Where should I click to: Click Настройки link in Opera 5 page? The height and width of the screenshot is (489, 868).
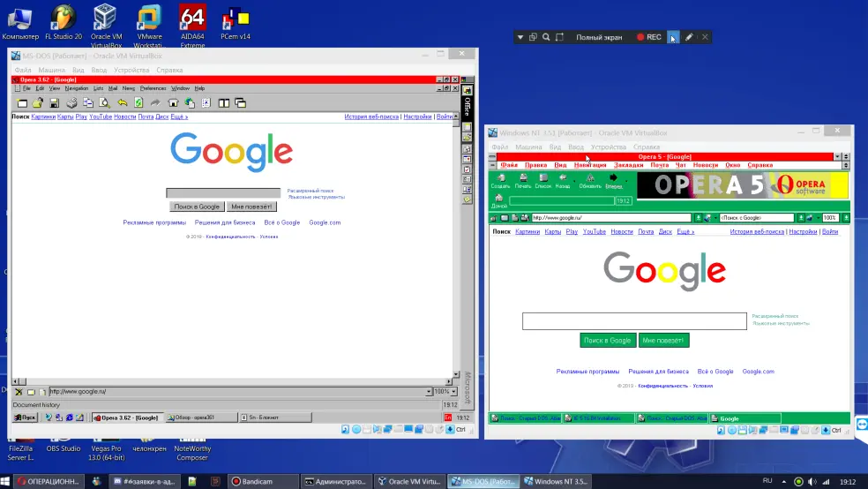coord(803,231)
